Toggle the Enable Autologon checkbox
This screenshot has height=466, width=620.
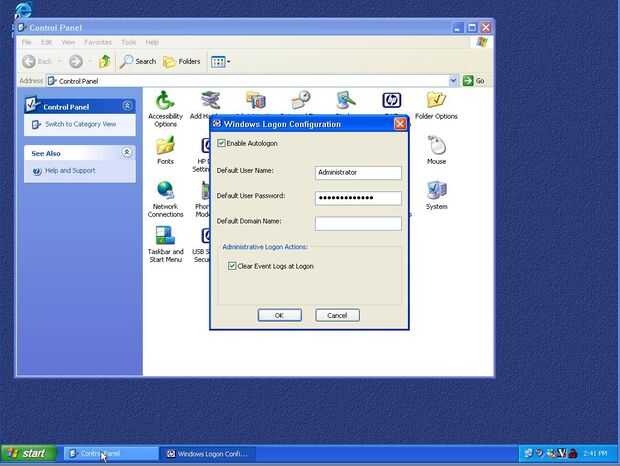[221, 143]
